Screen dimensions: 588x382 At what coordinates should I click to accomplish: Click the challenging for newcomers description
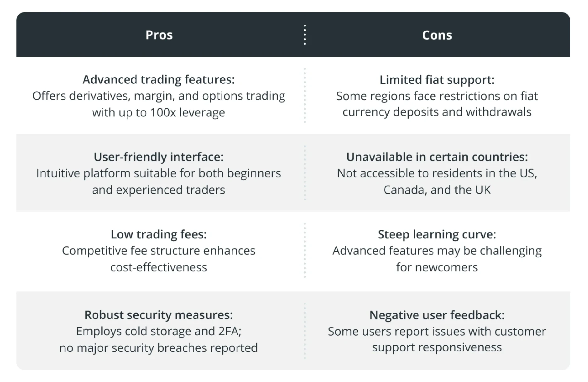(437, 259)
